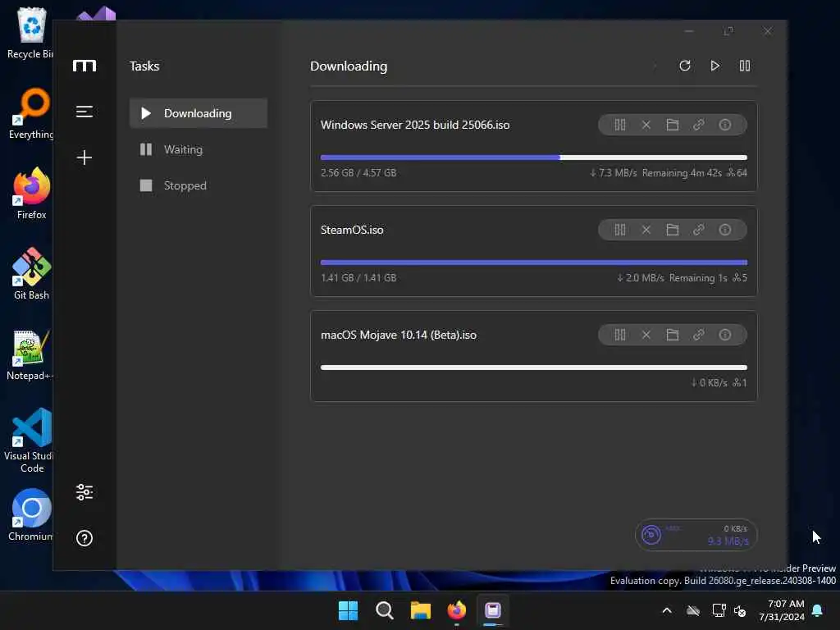Resume all tasks with play icon

[714, 66]
